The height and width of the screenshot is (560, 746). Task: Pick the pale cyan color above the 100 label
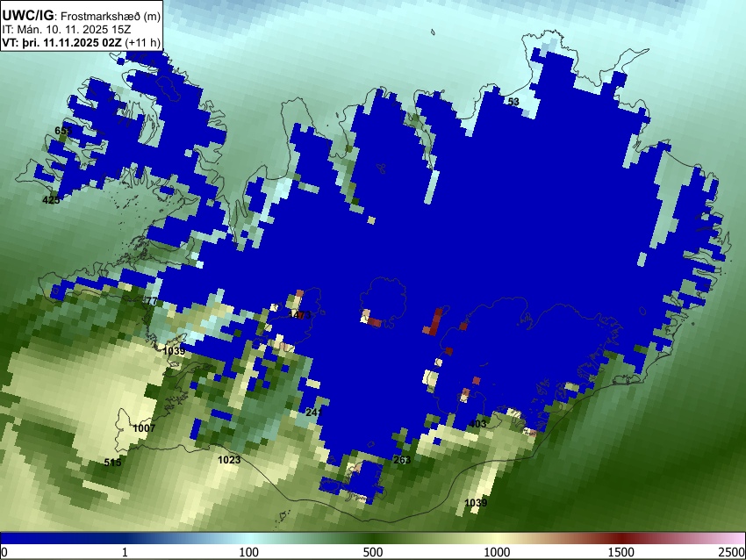click(249, 538)
